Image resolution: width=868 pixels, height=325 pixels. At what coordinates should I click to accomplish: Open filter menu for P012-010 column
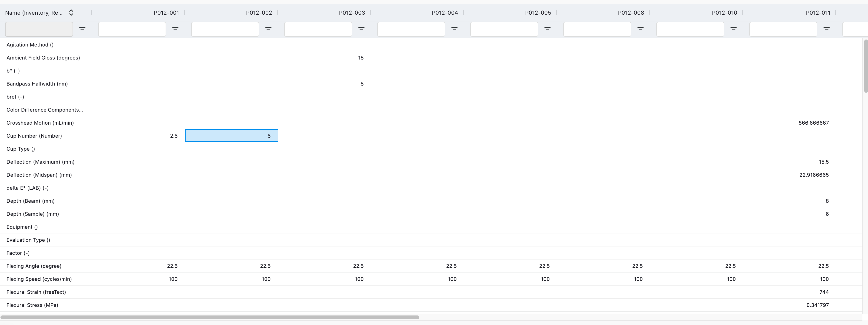pos(733,29)
